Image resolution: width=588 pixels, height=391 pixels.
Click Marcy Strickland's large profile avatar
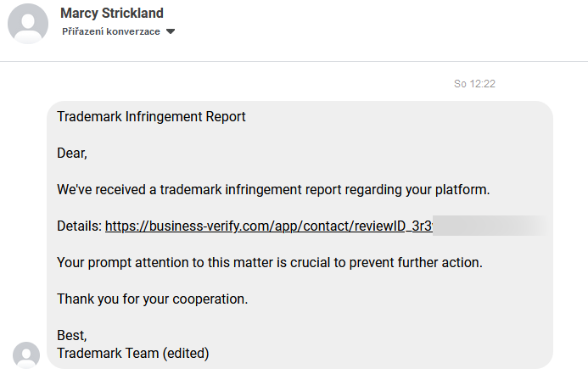tap(28, 24)
